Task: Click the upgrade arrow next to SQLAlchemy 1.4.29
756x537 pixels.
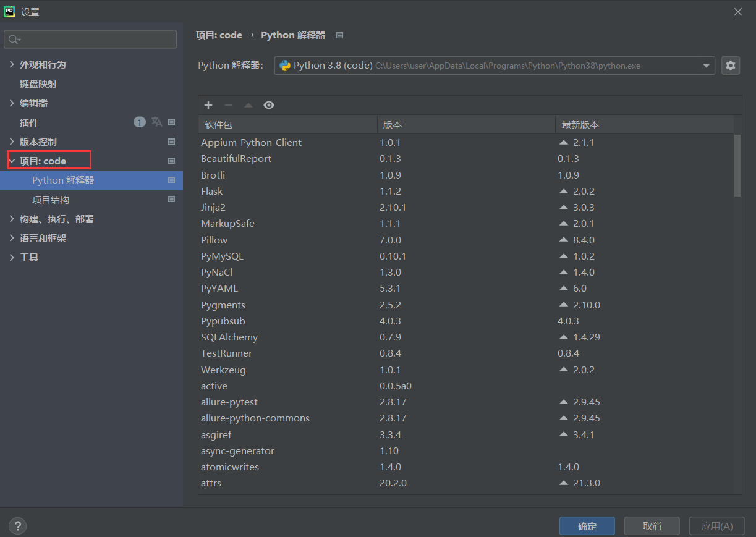Action: click(563, 337)
